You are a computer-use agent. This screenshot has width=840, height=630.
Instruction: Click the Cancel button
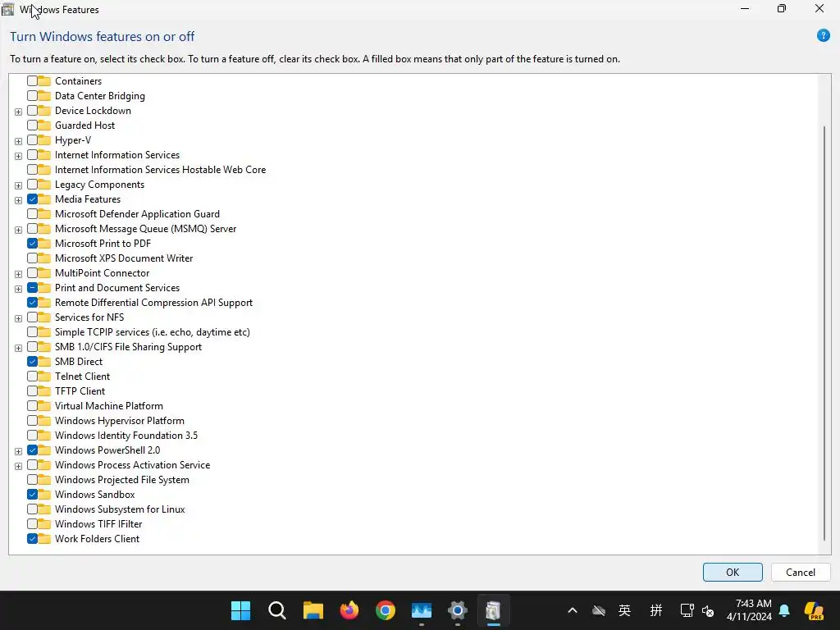[x=801, y=572]
